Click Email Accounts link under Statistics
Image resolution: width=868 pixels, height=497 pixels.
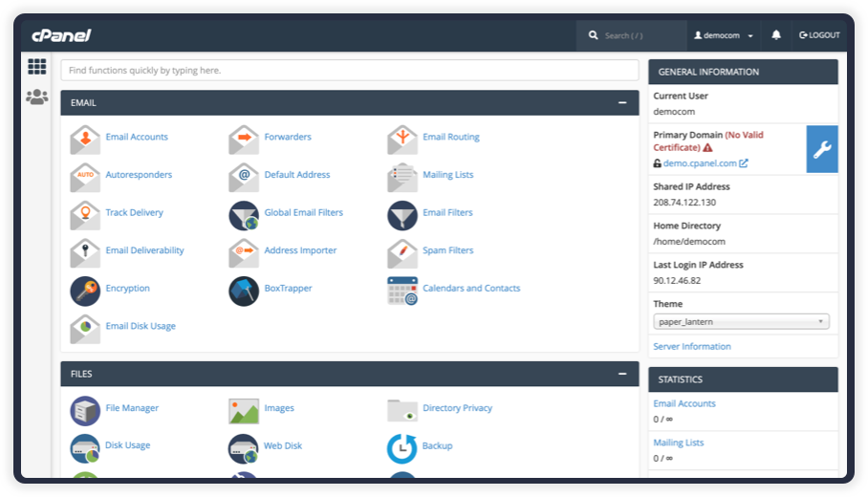click(684, 403)
